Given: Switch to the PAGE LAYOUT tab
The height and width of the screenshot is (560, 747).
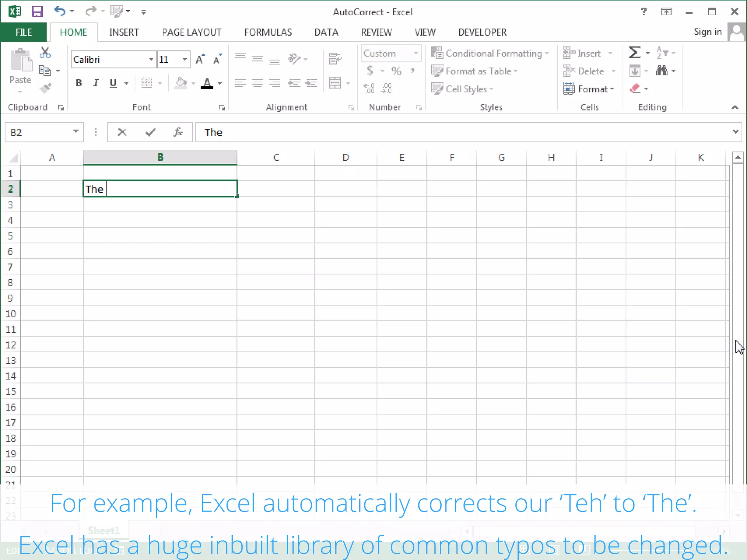Looking at the screenshot, I should click(x=191, y=32).
